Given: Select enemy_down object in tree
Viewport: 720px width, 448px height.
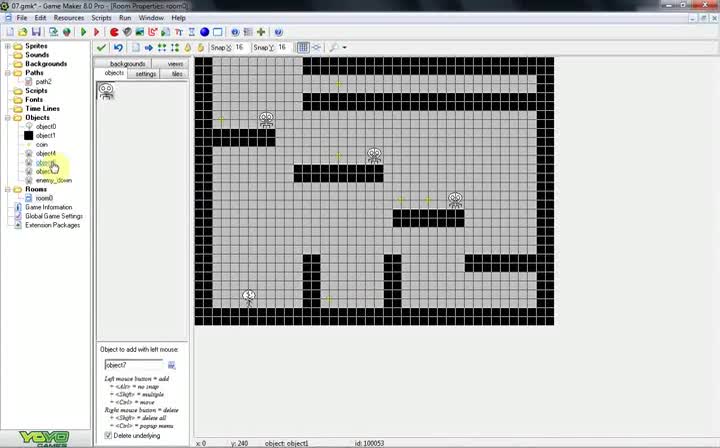Looking at the screenshot, I should coord(53,180).
